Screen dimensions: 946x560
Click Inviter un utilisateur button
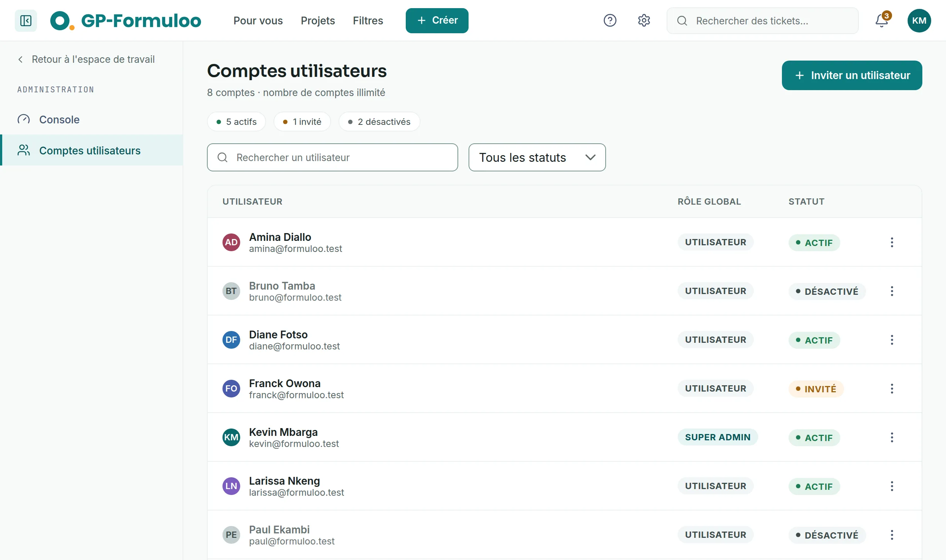click(852, 75)
